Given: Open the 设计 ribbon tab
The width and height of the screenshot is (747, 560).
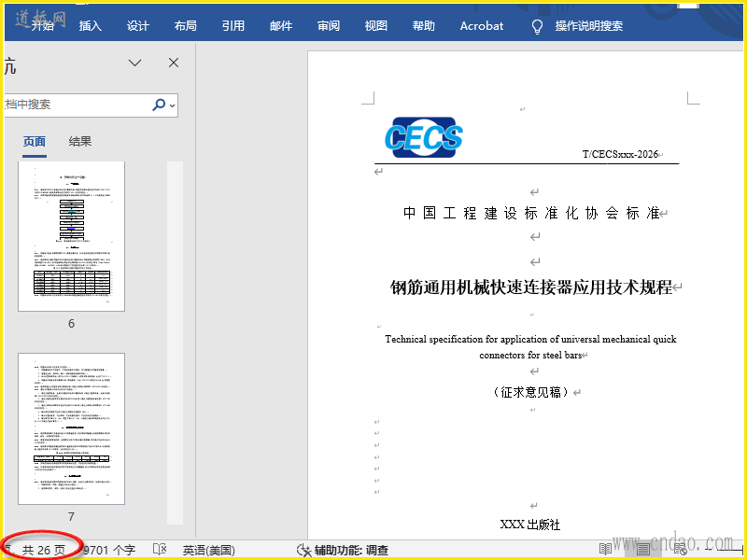Looking at the screenshot, I should coord(137,26).
